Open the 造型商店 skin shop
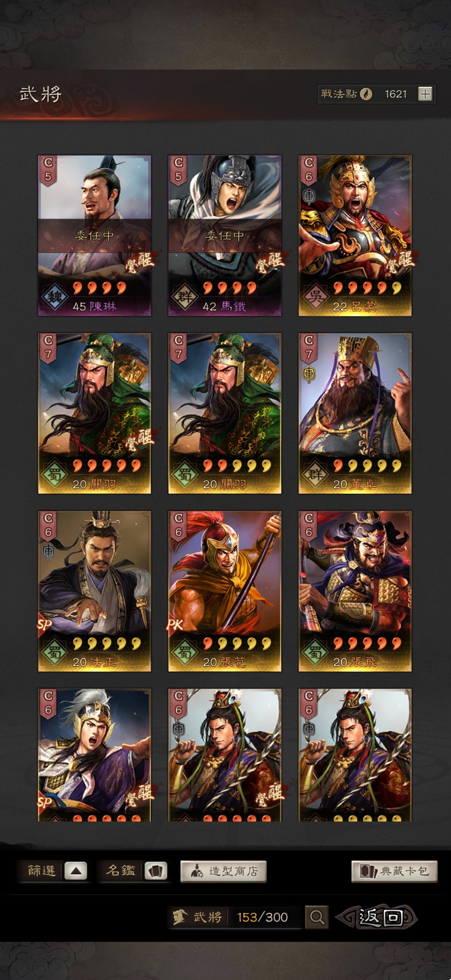451x980 pixels. coord(224,871)
